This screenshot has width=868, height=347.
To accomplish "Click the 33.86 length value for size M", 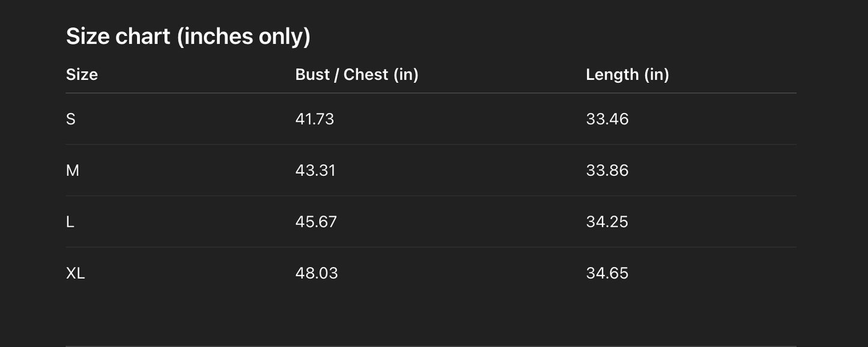I will click(607, 170).
